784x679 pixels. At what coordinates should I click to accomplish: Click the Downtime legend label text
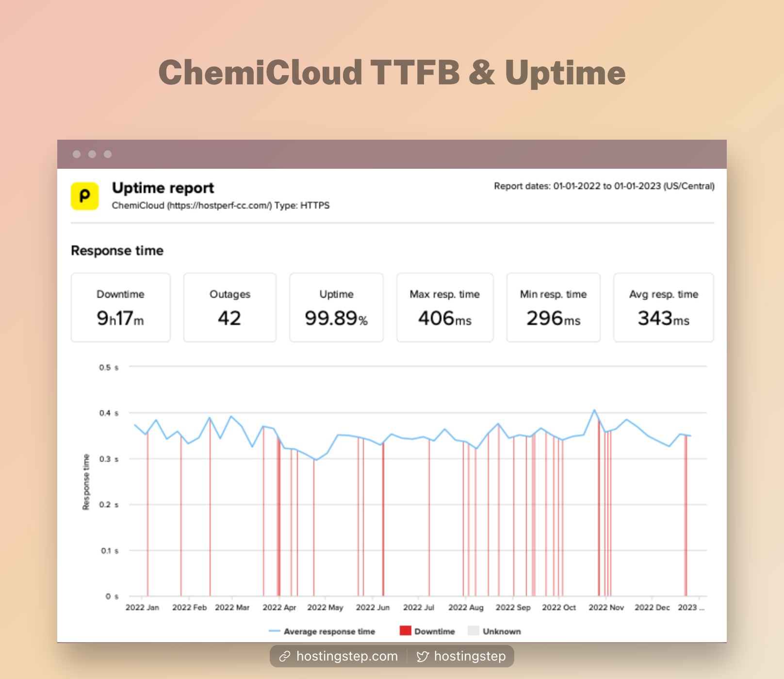pos(435,631)
